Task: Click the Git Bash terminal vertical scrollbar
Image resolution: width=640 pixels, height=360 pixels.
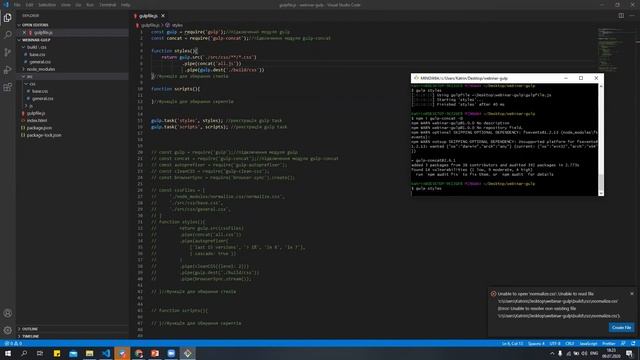Action: click(601, 140)
